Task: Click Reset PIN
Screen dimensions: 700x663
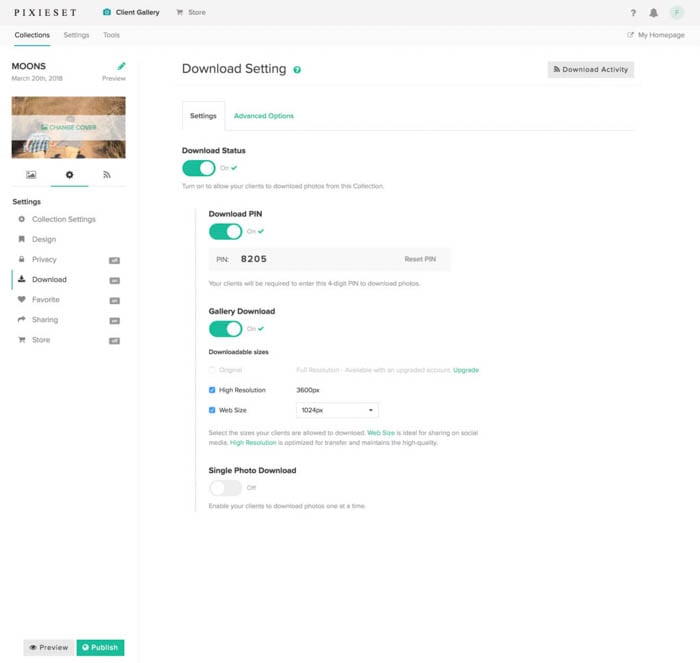Action: click(x=420, y=259)
